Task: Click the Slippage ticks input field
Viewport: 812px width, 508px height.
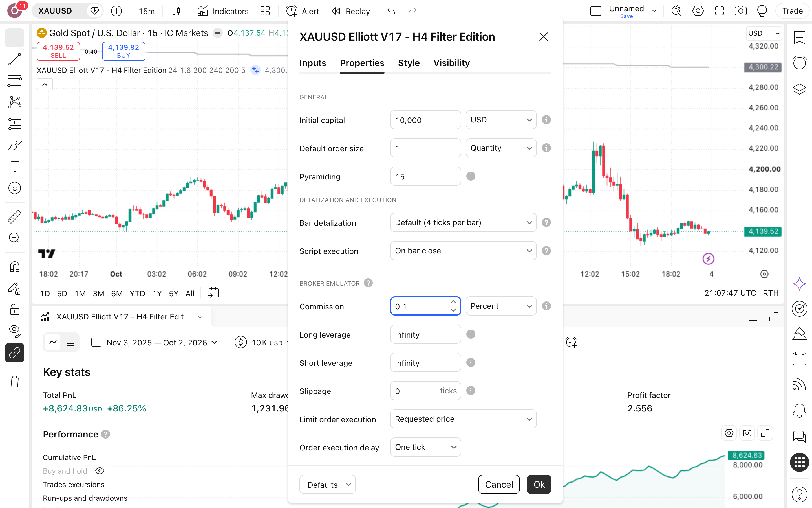Action: [x=425, y=390]
